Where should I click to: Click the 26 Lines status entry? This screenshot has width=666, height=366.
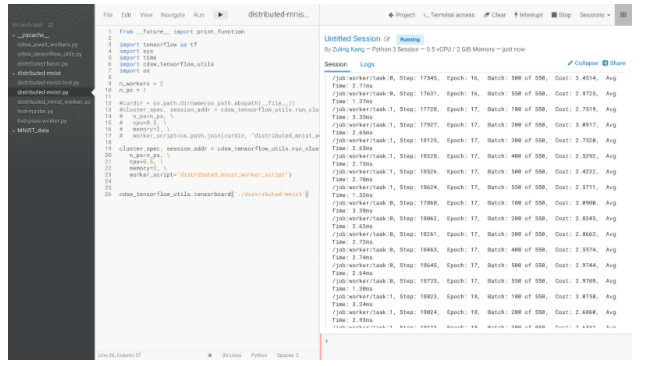232,355
